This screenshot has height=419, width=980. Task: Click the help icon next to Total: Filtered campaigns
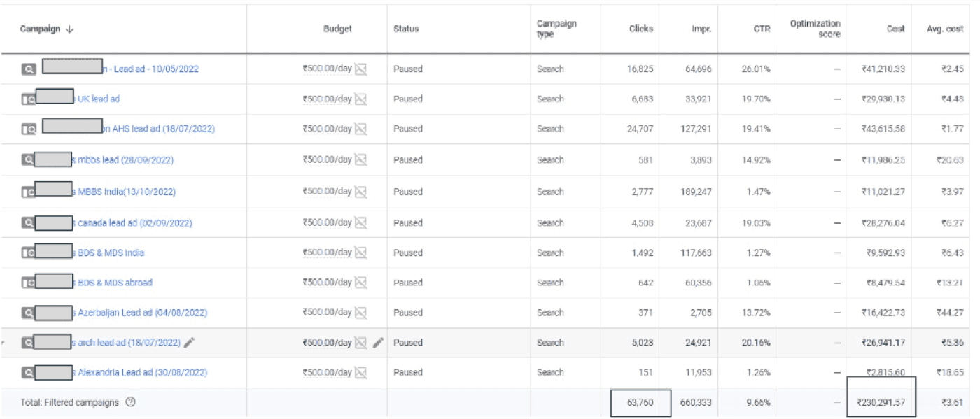pos(130,402)
